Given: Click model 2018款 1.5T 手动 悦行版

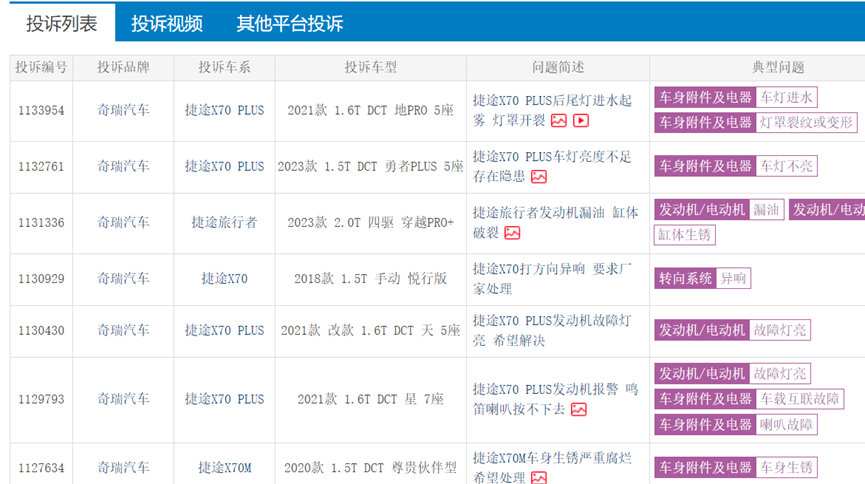Looking at the screenshot, I should pyautogui.click(x=371, y=279).
